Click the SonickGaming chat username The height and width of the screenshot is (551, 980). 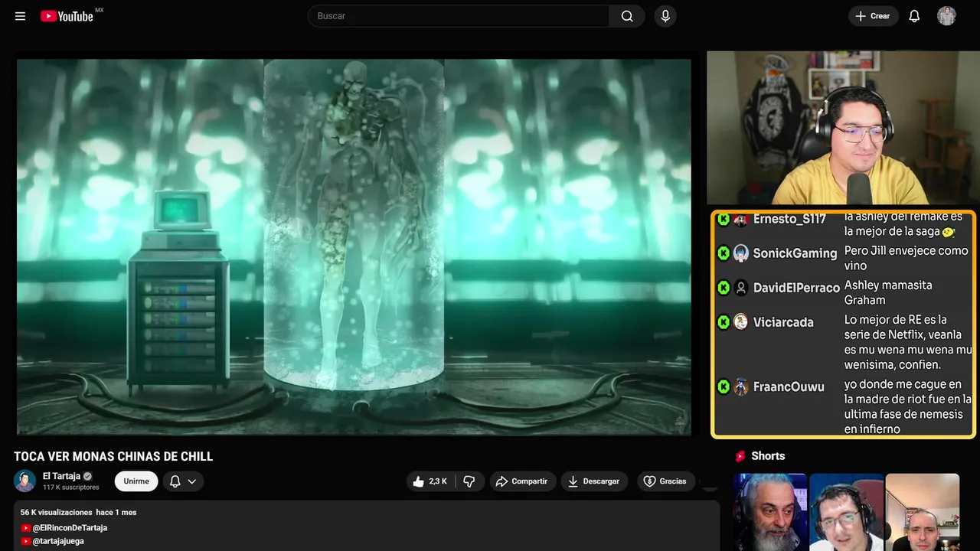tap(795, 253)
